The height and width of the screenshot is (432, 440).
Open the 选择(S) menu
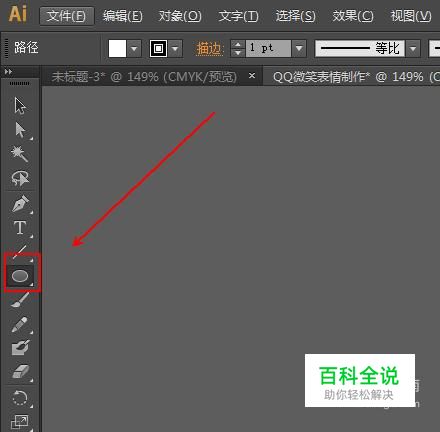tap(296, 16)
